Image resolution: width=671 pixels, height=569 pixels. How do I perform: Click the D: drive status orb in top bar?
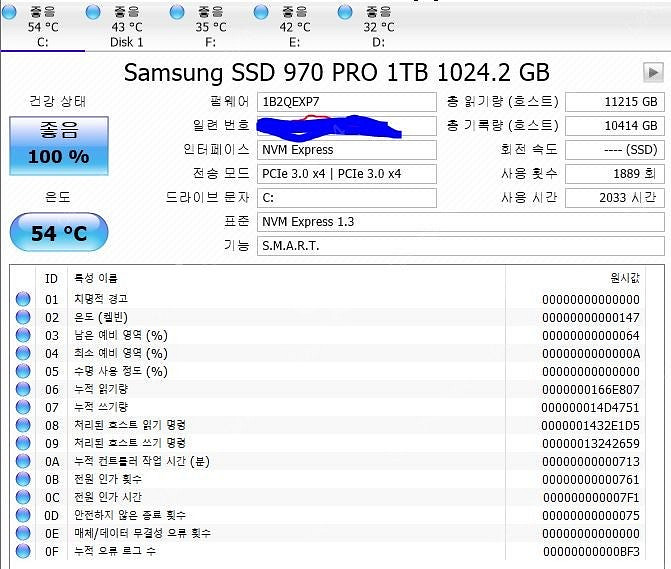[344, 12]
